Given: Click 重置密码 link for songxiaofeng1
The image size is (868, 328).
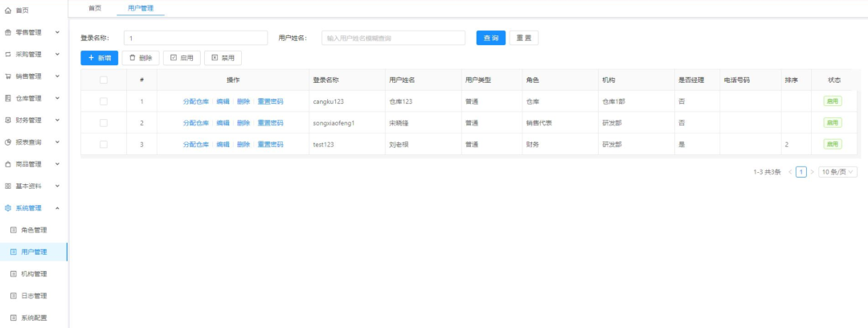Looking at the screenshot, I should pyautogui.click(x=270, y=123).
